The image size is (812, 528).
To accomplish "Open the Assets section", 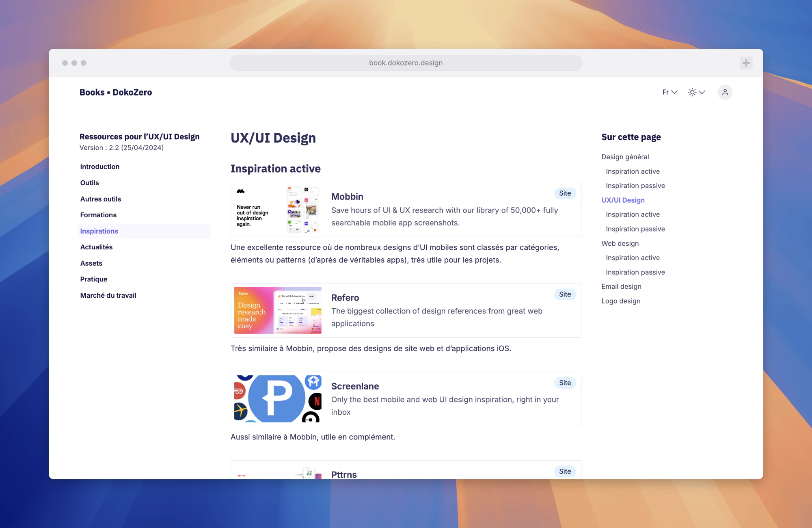I will click(x=91, y=263).
